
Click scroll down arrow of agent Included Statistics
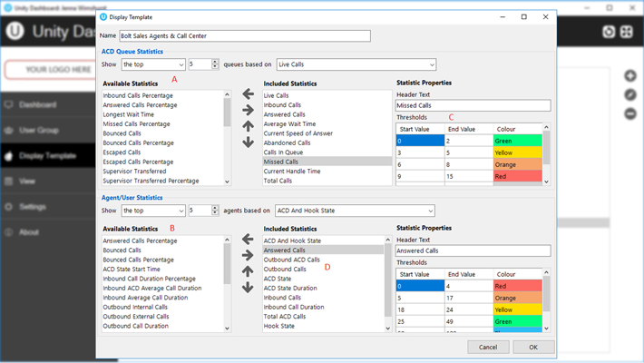[x=387, y=328]
